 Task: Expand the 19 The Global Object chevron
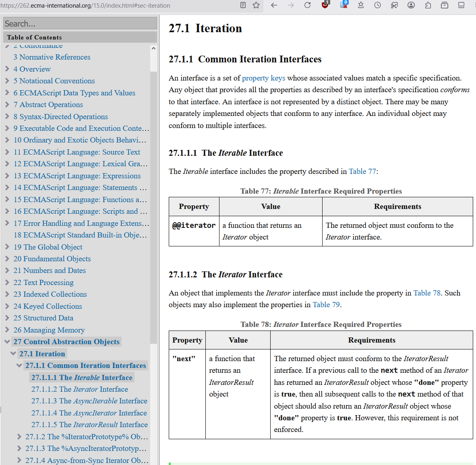(x=7, y=247)
